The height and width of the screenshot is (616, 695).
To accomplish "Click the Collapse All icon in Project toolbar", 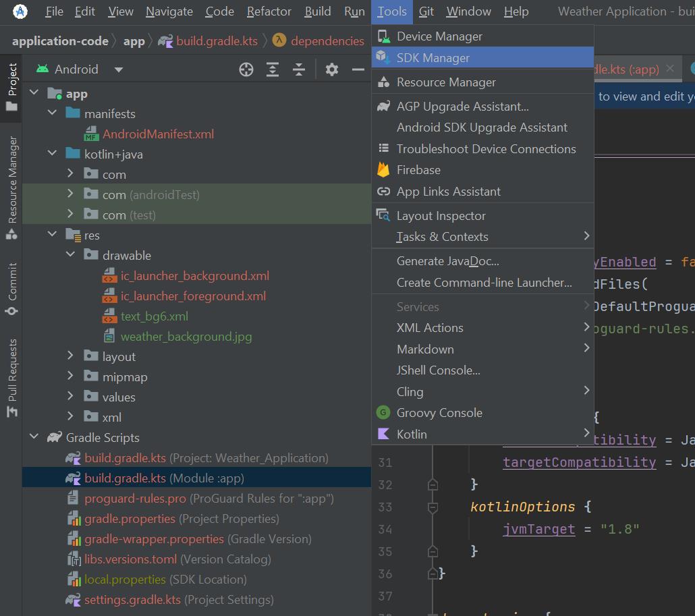I will click(299, 69).
